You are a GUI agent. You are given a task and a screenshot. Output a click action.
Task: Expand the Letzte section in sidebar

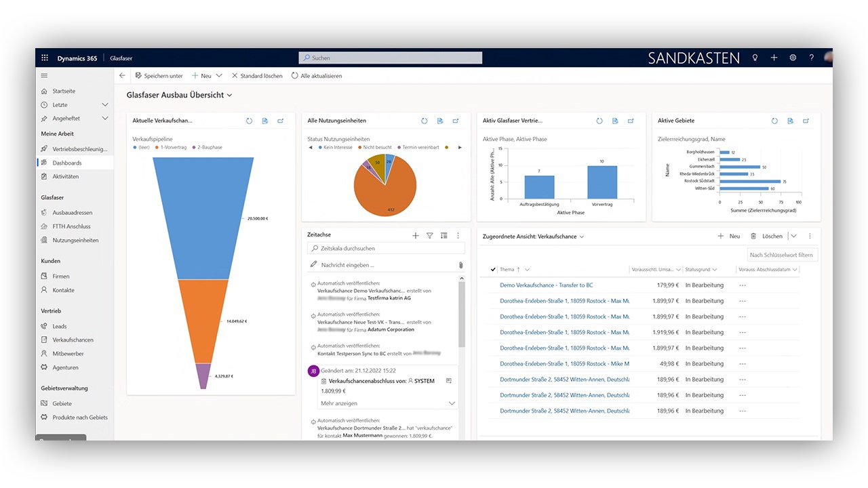tap(105, 105)
